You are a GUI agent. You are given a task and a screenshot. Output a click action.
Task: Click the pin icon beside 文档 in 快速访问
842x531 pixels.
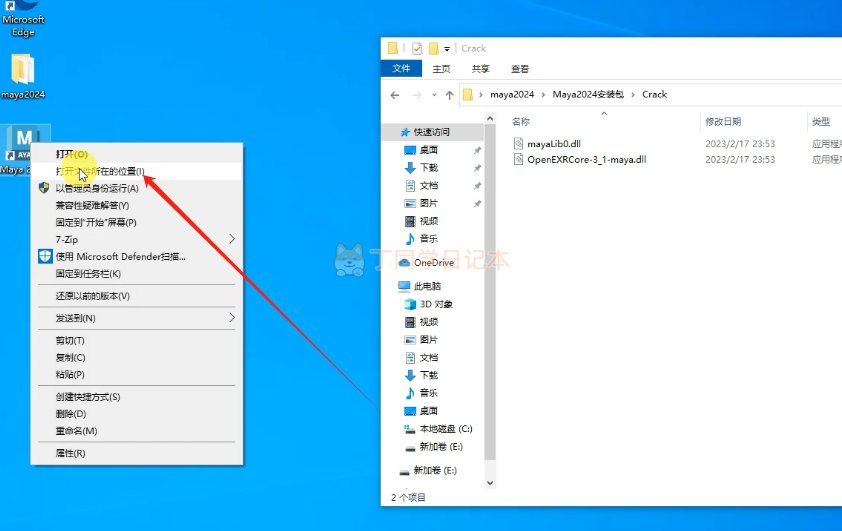pyautogui.click(x=477, y=186)
